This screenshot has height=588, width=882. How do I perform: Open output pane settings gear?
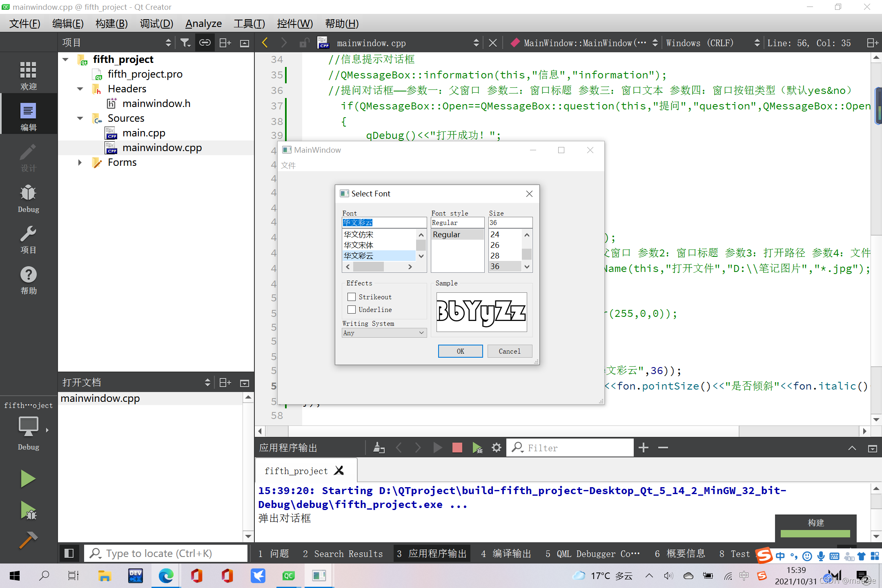click(497, 448)
